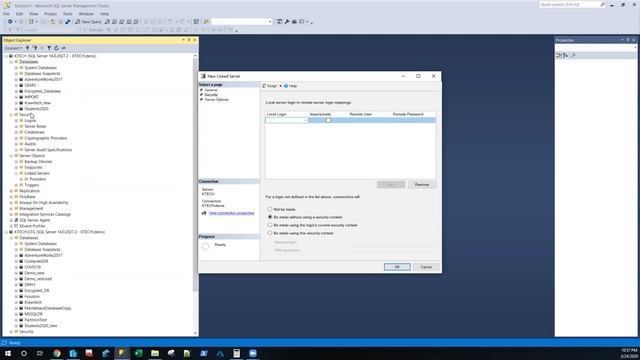The width and height of the screenshot is (640, 360).
Task: Click the Refresh icon in Object Explorer toolbar
Action: [x=56, y=48]
